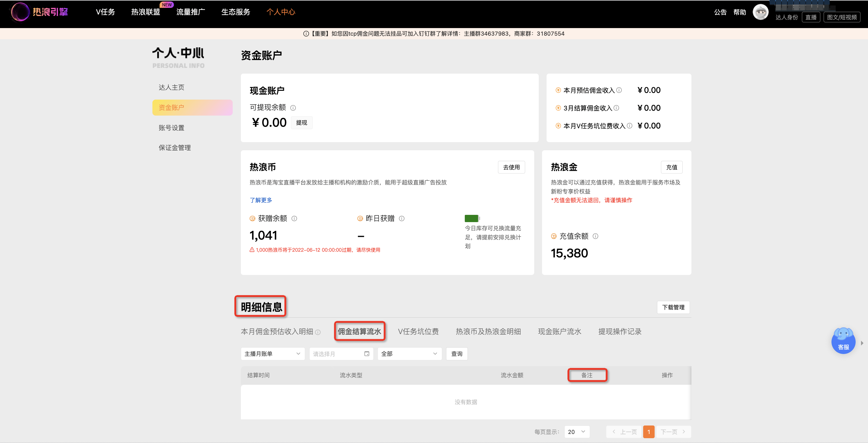Open the 了解更多 link

[x=261, y=200]
